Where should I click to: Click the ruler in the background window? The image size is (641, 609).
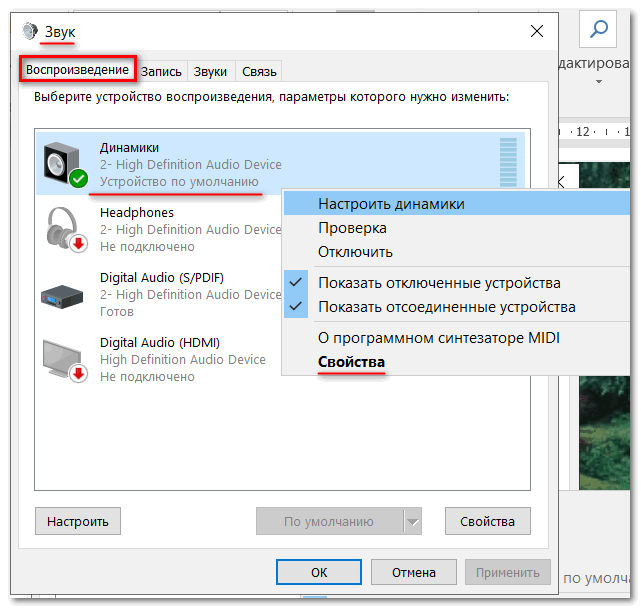(594, 132)
